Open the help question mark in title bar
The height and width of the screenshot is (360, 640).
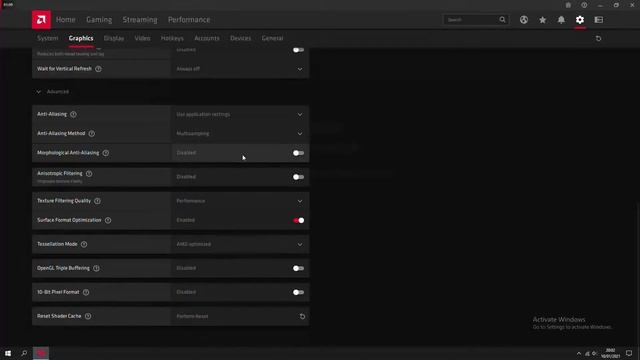coord(584,5)
